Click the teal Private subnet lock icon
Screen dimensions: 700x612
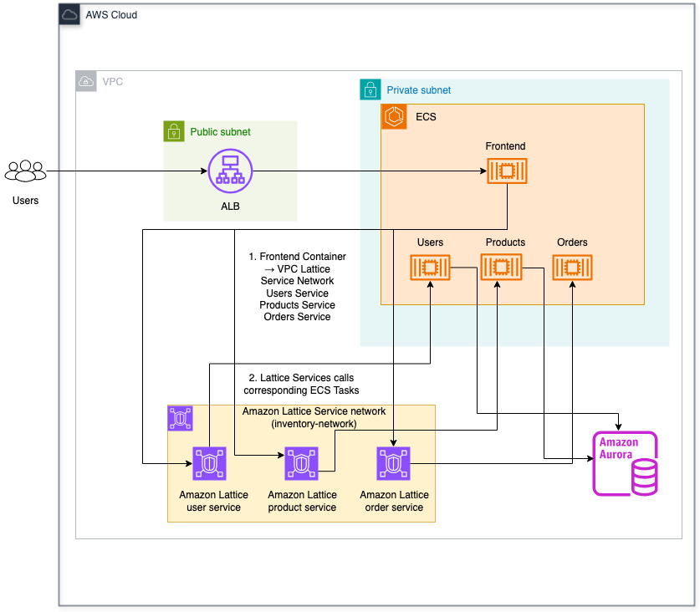point(370,89)
